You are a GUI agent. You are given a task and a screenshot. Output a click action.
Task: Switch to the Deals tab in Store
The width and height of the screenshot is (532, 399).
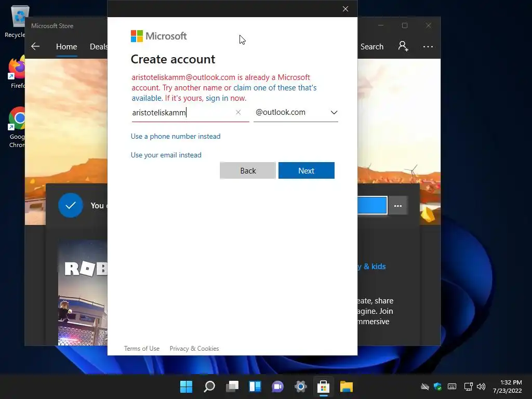coord(98,46)
